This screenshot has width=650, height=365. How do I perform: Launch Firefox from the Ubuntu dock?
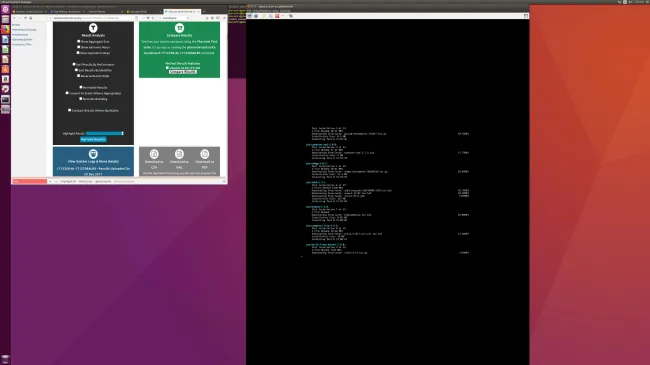(5, 29)
